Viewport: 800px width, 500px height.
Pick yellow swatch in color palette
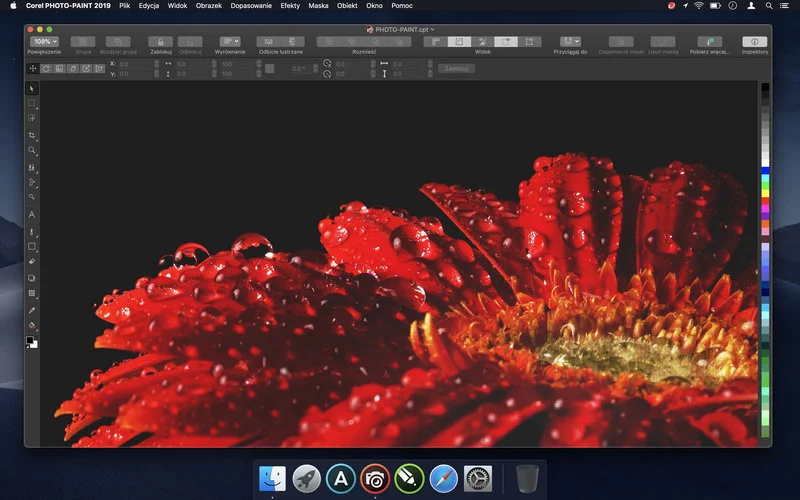[x=765, y=194]
